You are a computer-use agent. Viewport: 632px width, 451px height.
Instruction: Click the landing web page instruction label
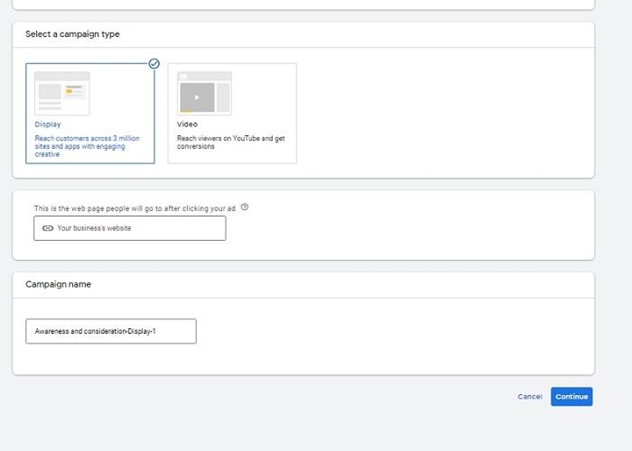point(136,208)
